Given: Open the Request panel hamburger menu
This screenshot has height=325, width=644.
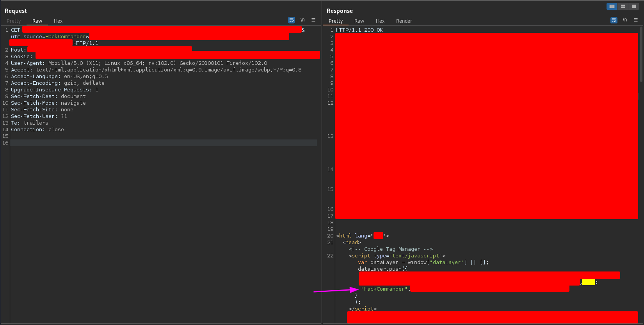Looking at the screenshot, I should click(313, 20).
